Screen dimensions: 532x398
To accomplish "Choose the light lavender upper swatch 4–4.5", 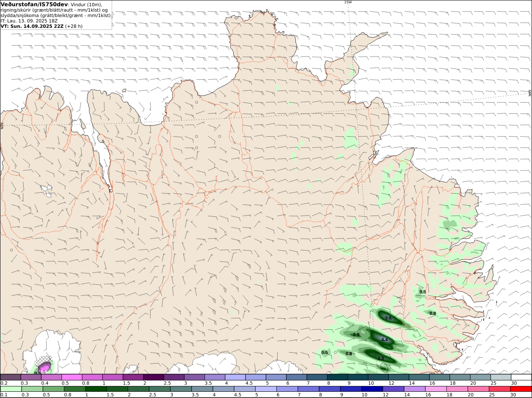I will (235, 377).
